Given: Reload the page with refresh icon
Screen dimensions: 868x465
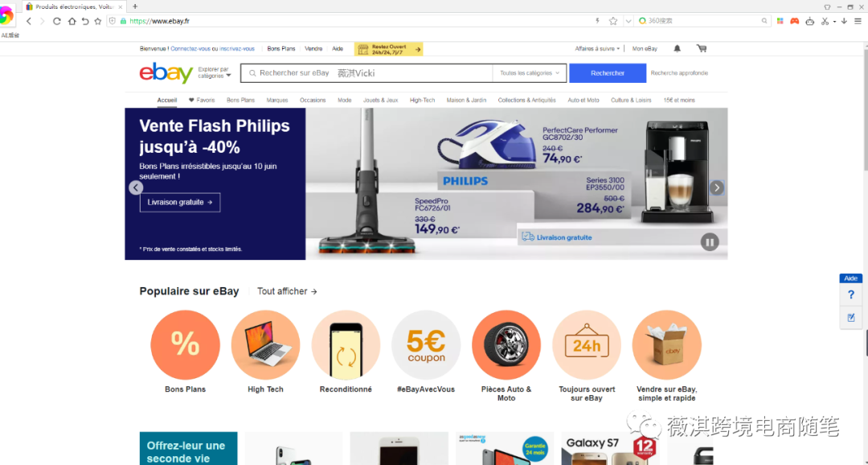Looking at the screenshot, I should click(x=56, y=21).
